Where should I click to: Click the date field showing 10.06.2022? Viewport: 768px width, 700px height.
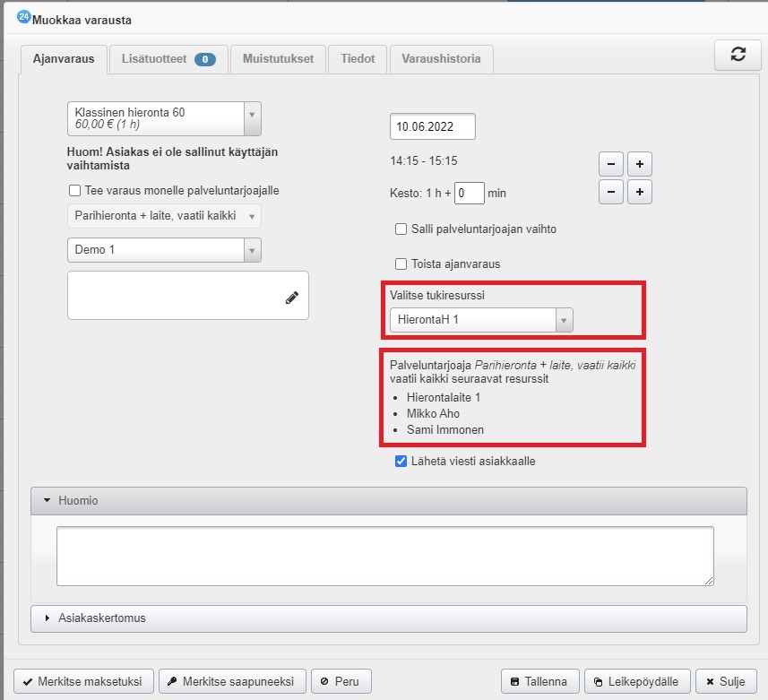[432, 127]
